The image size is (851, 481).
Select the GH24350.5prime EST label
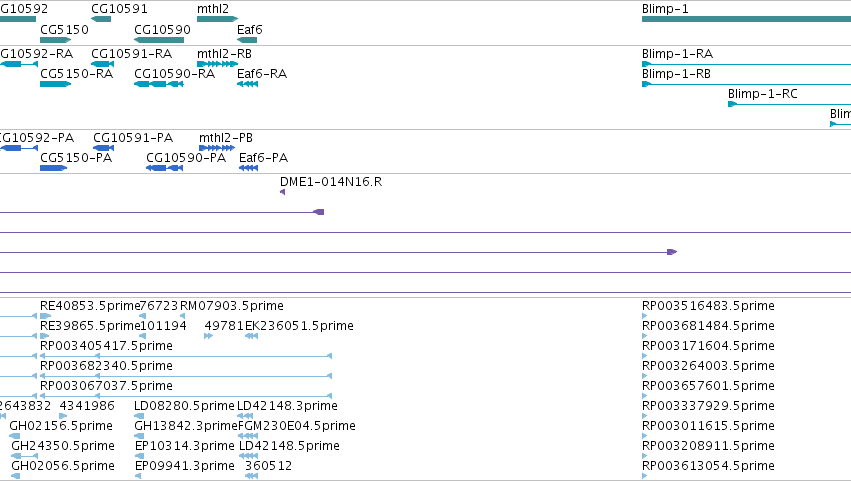[63, 446]
